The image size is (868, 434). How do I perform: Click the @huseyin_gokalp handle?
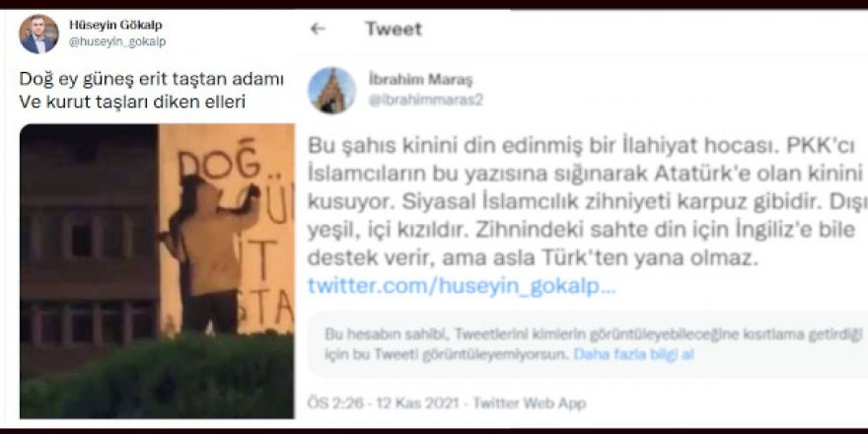point(117,42)
